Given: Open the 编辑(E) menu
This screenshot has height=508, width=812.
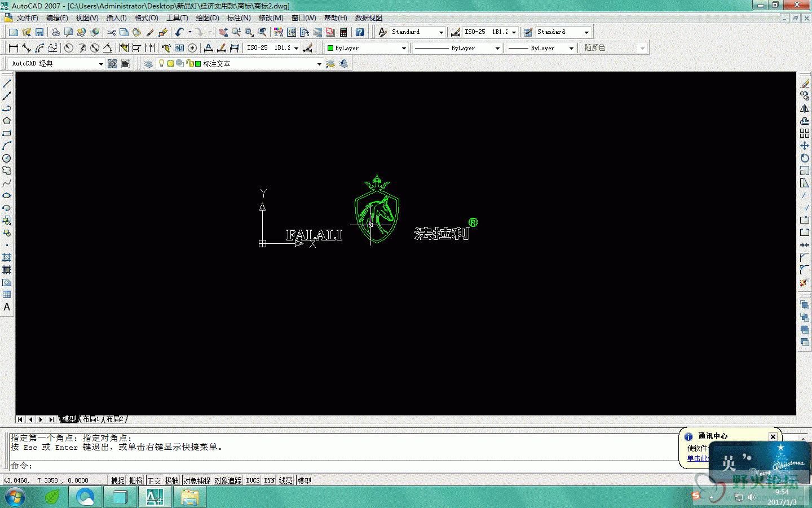Looking at the screenshot, I should tap(57, 18).
